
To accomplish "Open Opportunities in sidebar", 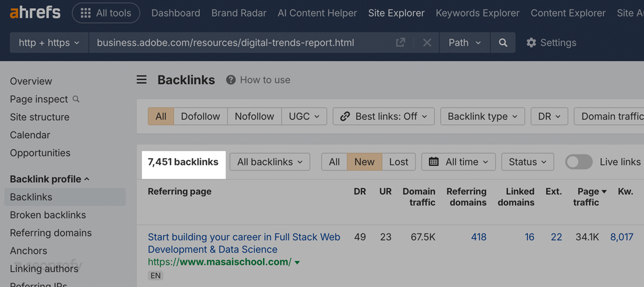I will point(40,153).
